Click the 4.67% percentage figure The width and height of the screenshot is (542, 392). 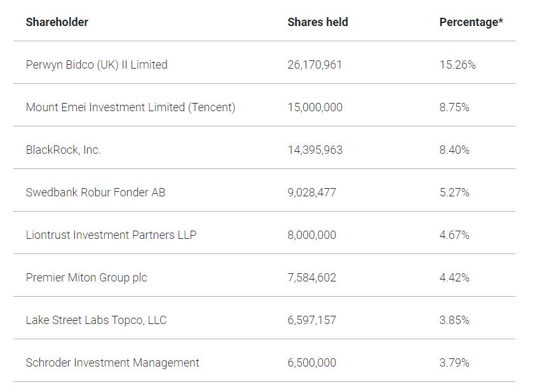coord(454,235)
